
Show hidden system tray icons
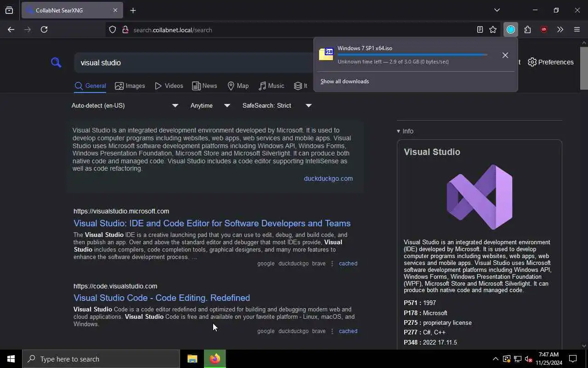[x=495, y=359]
